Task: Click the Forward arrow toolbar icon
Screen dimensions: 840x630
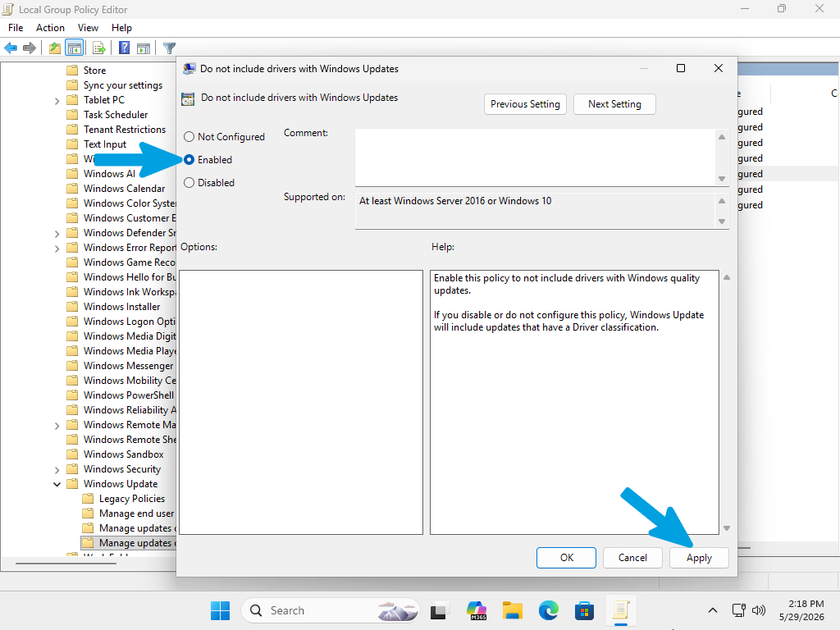Action: point(30,48)
